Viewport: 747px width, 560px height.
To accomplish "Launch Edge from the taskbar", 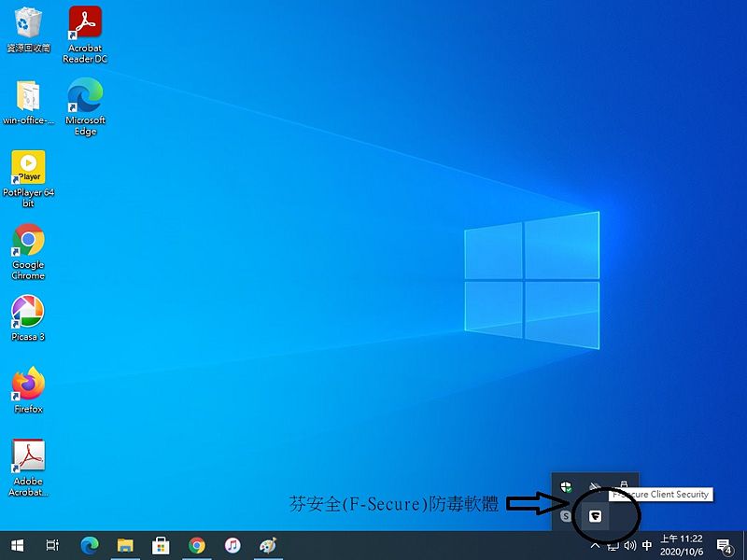I will pyautogui.click(x=89, y=545).
